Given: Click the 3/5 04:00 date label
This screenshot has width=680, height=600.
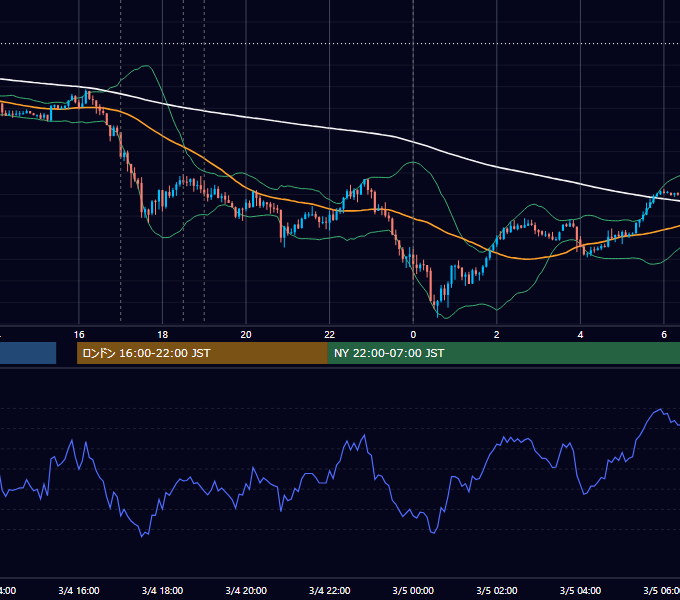Looking at the screenshot, I should tap(580, 590).
